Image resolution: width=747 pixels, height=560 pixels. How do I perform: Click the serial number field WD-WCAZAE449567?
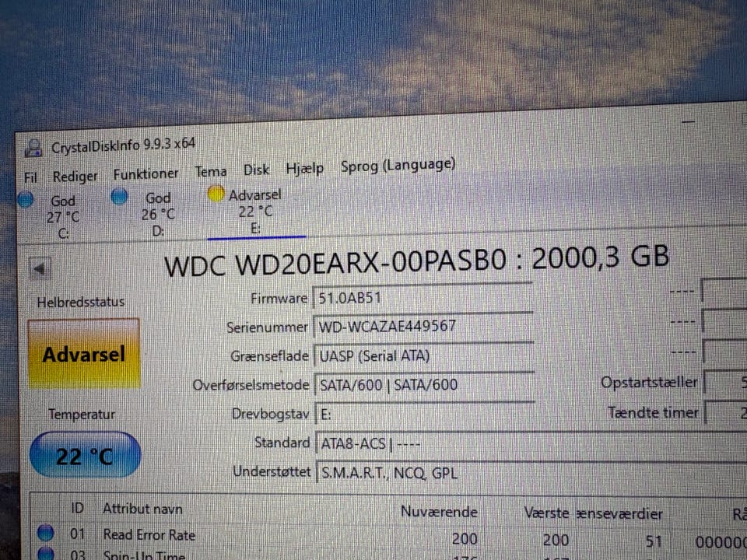(423, 327)
